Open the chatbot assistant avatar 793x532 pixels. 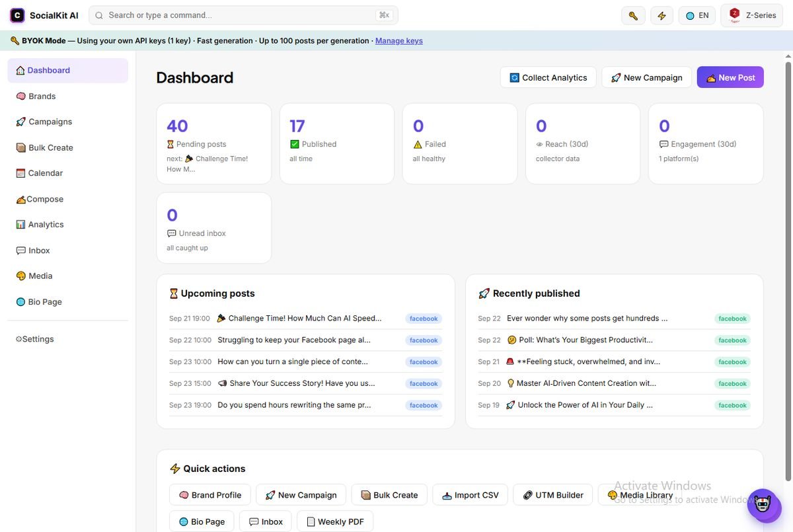765,506
